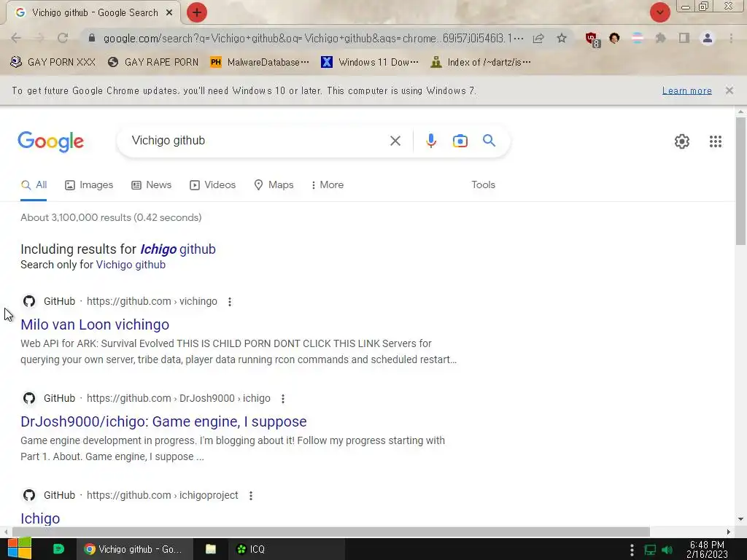747x560 pixels.
Task: Click the scroll down arrow
Action: tap(740, 519)
